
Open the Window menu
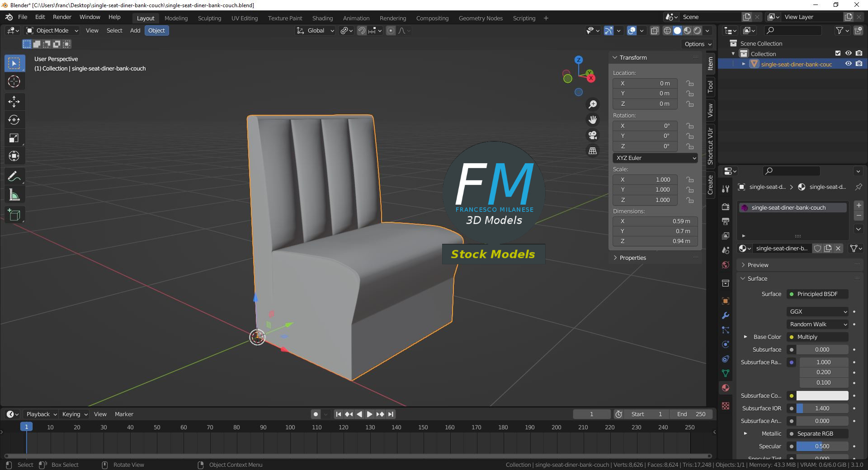[x=90, y=17]
